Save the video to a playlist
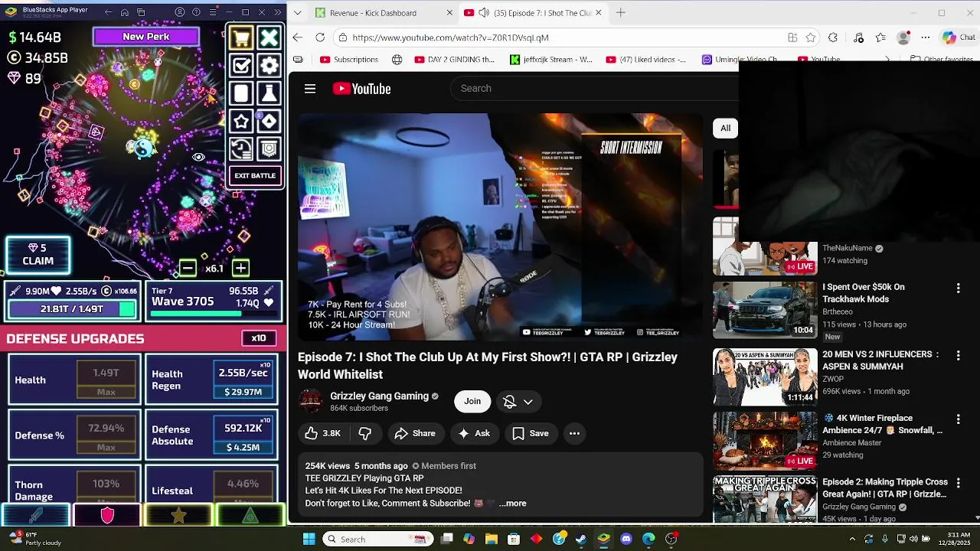Viewport: 980px width, 551px height. coord(531,433)
